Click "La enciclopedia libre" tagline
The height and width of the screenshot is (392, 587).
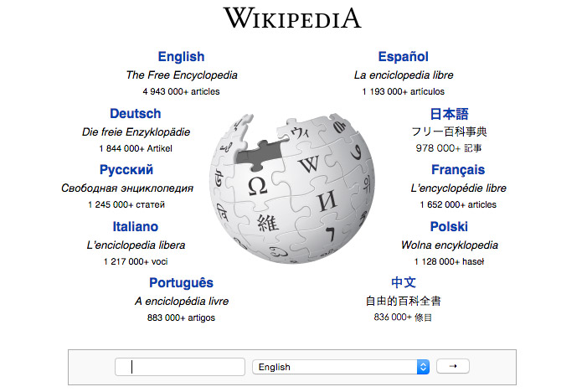click(403, 75)
